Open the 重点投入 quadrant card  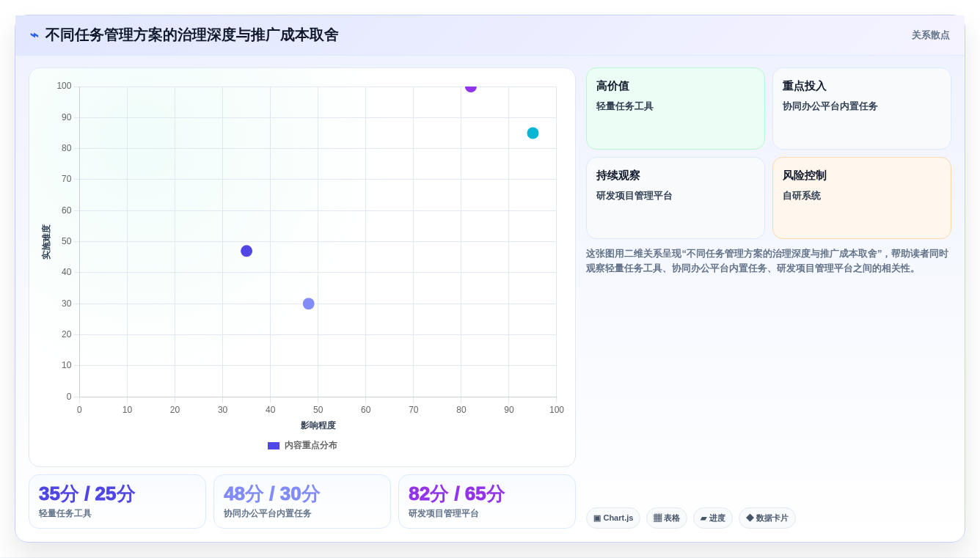(x=862, y=109)
